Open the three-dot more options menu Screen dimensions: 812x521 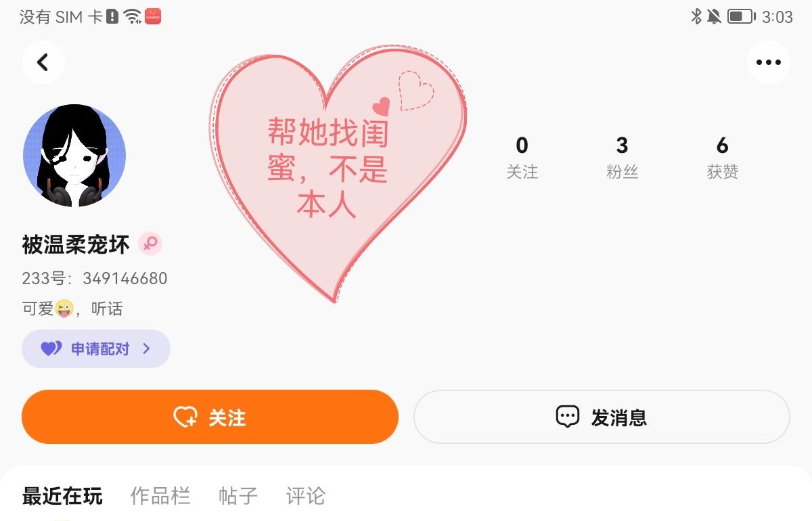point(769,62)
